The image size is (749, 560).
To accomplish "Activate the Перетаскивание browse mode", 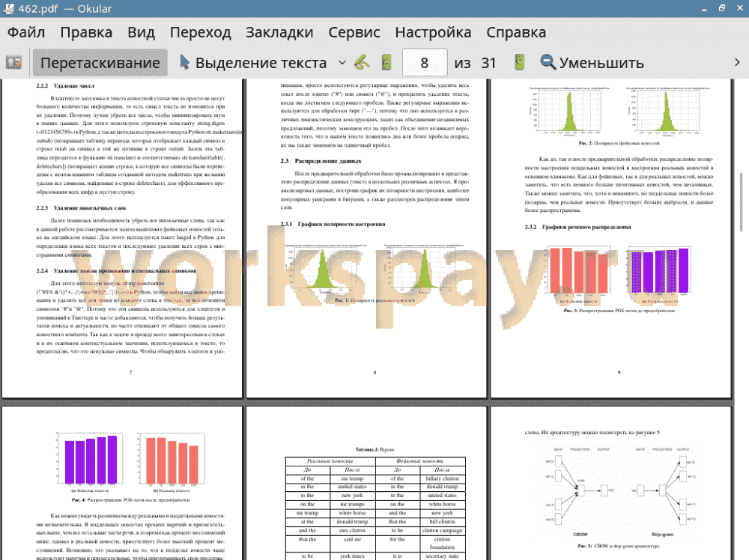I will pyautogui.click(x=100, y=63).
